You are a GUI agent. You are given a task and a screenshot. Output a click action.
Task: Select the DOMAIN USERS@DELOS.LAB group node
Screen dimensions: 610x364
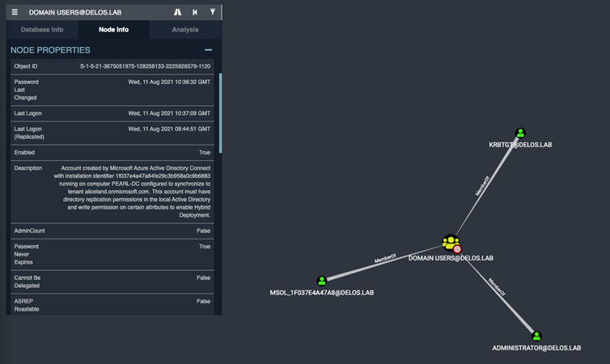click(451, 243)
